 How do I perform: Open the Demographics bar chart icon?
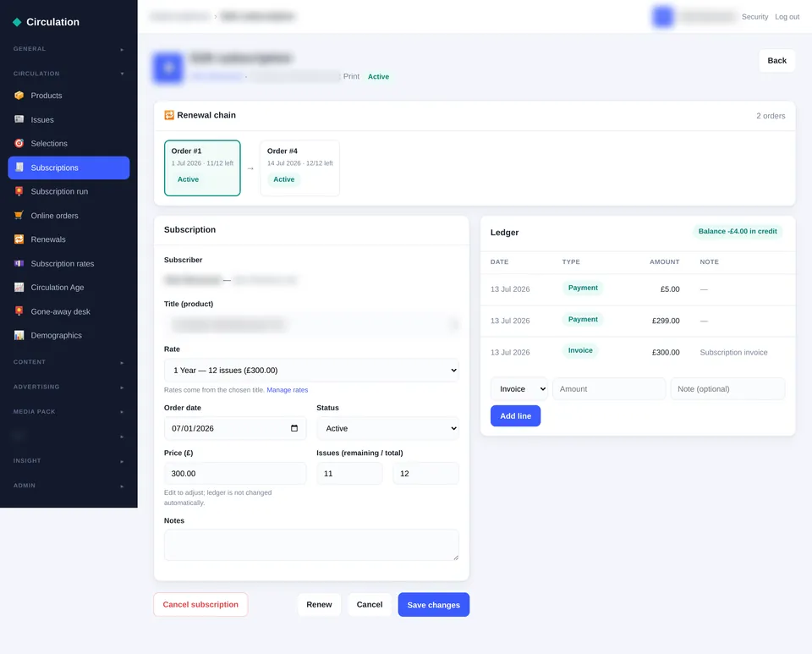[x=19, y=335]
